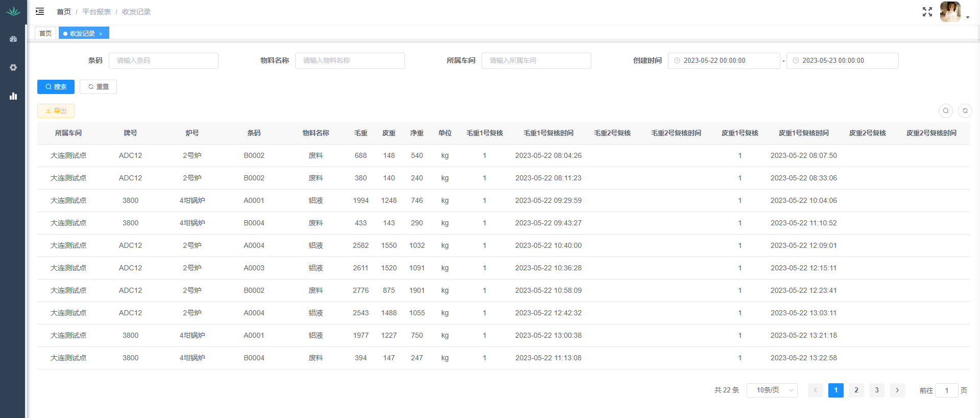Screen dimensions: 980x418
Task: Click the 共 22 条 total count
Action: pyautogui.click(x=727, y=390)
